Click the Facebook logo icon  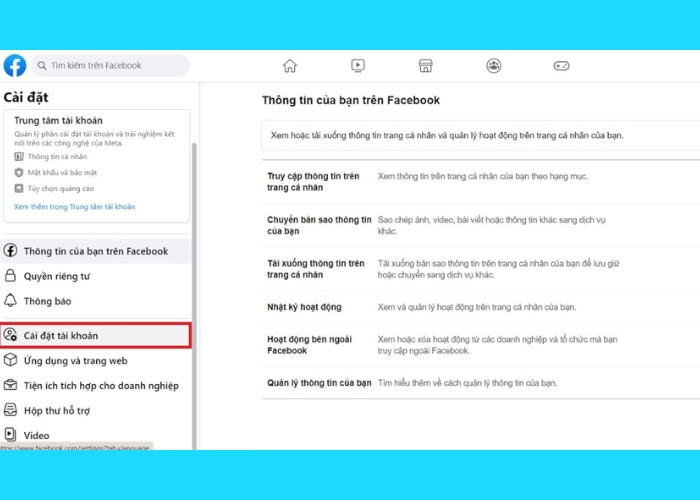coord(15,66)
